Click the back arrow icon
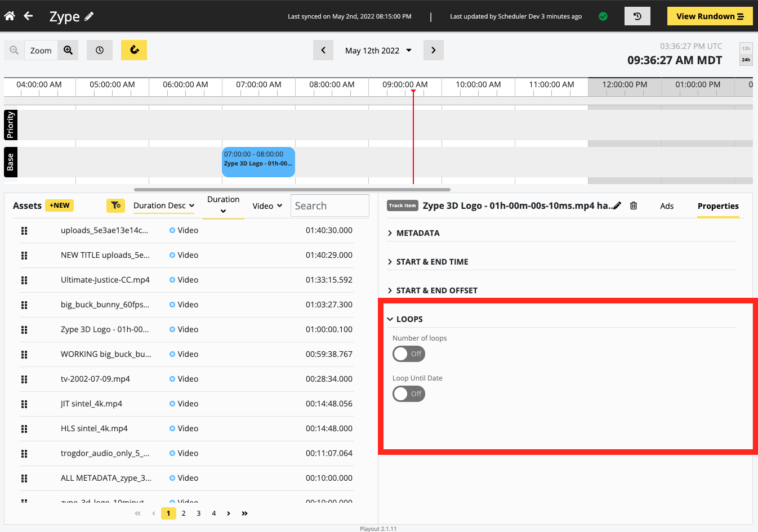This screenshot has width=758, height=532. [28, 16]
